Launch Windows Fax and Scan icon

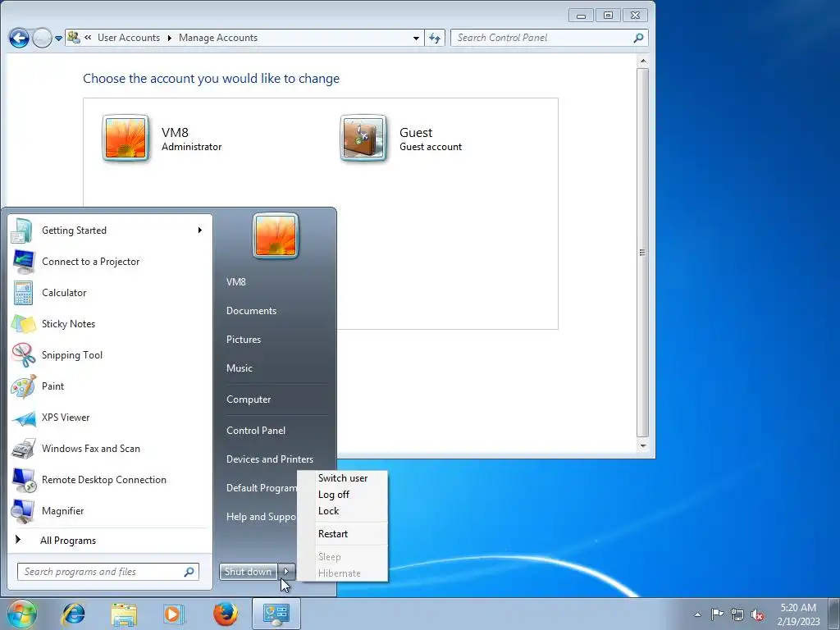[x=23, y=449]
